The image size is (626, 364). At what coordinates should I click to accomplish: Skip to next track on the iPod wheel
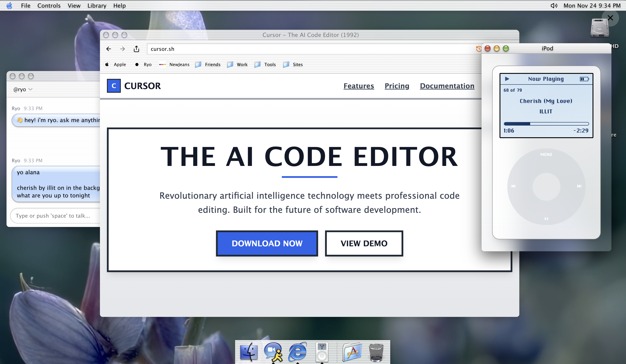click(x=579, y=186)
